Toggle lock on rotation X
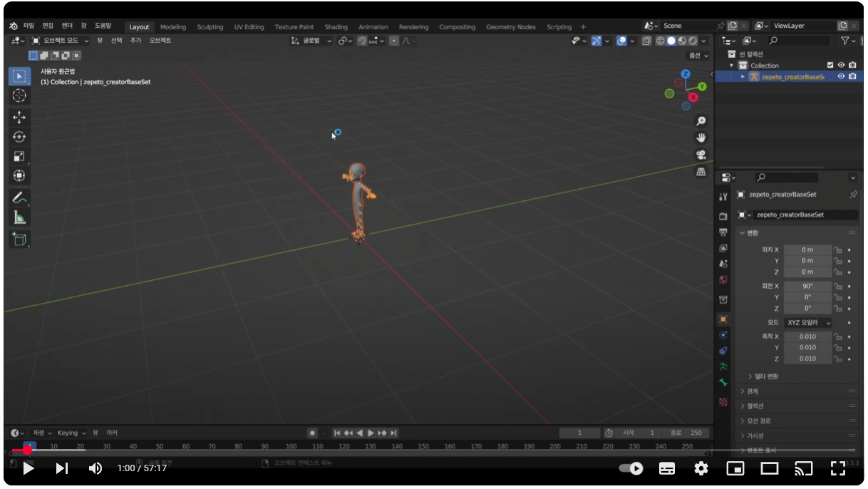Viewport: 868px width, 489px height. (x=838, y=286)
